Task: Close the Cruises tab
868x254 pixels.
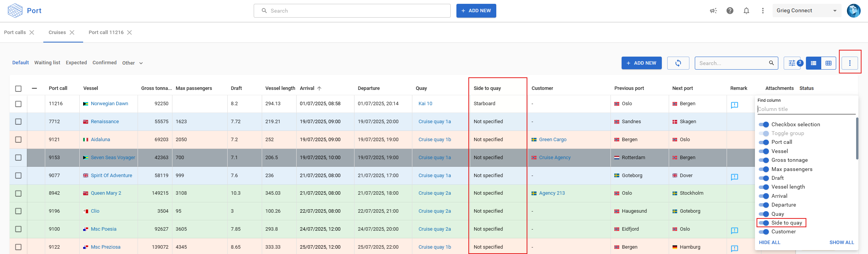Action: pos(72,33)
